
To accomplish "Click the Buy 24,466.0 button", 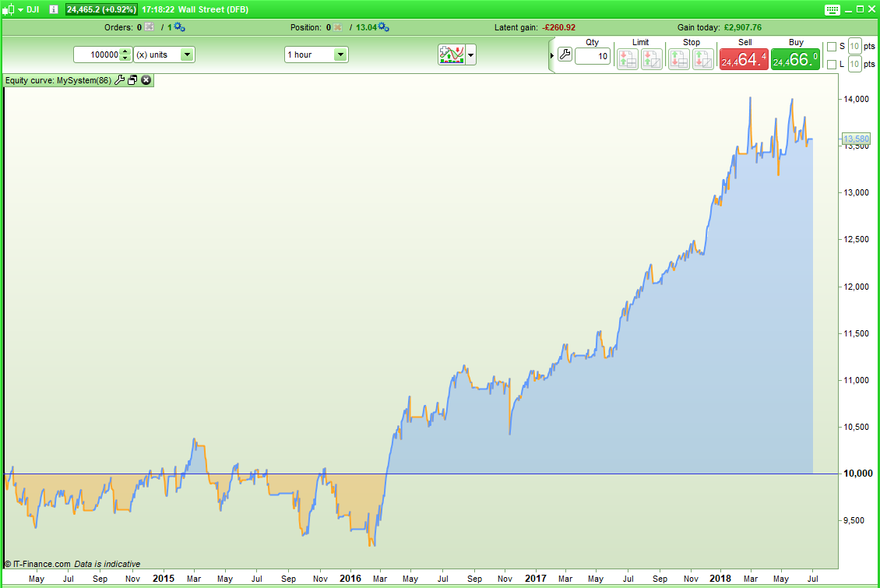I will (795, 59).
